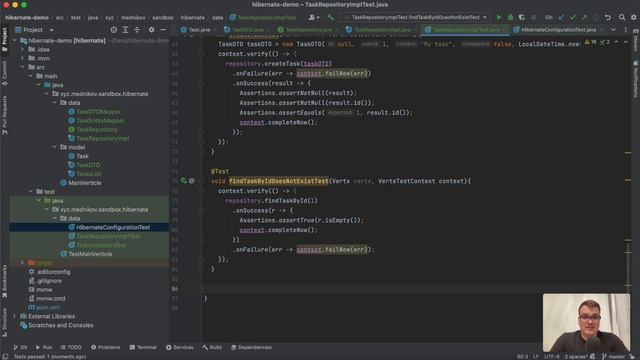Open IDE settings gear in top toolbar
The width and height of the screenshot is (640, 360).
point(633,18)
